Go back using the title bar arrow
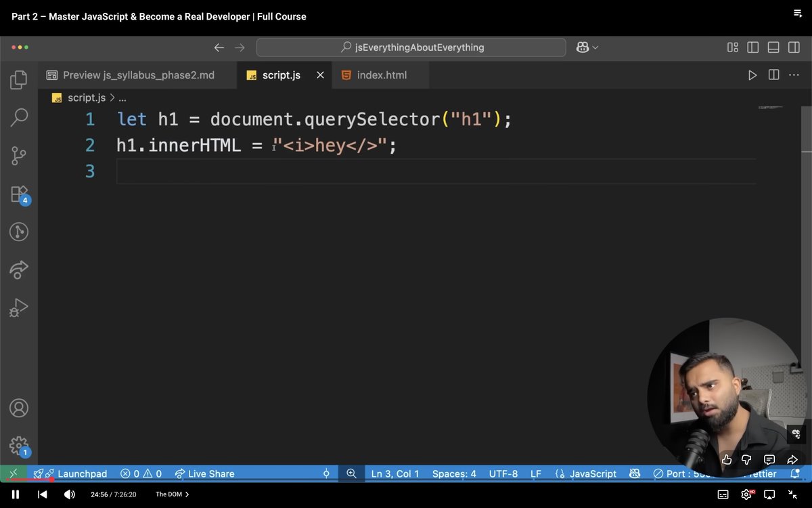812x508 pixels. click(x=219, y=47)
